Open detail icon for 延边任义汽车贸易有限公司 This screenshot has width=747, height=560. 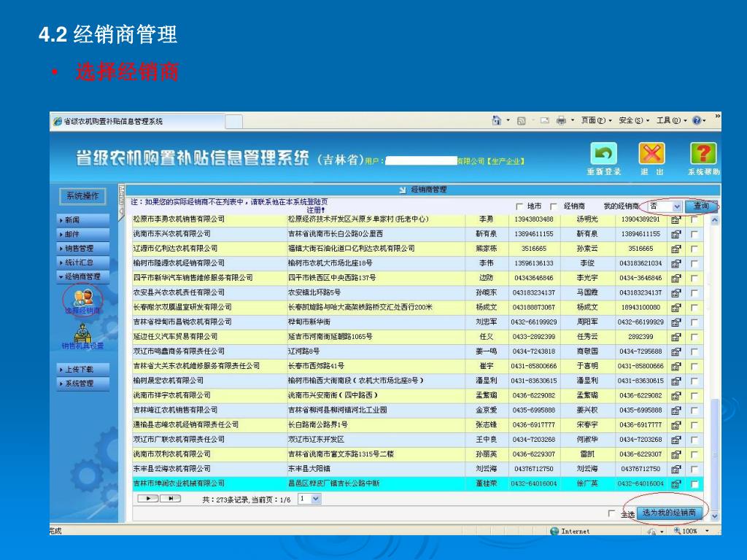point(676,338)
